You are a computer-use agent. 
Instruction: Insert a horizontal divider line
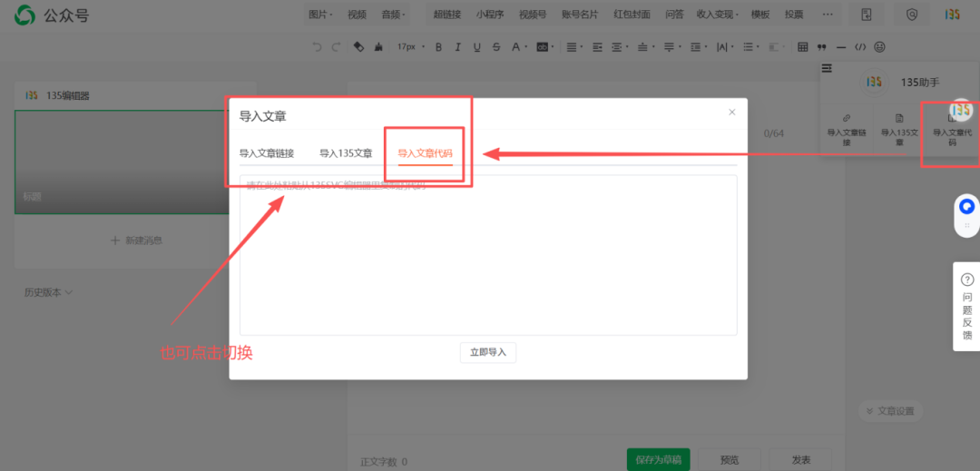point(841,47)
